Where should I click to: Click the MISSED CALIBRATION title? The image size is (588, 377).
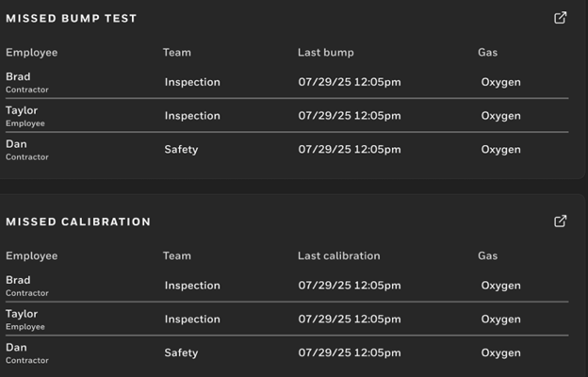(78, 222)
